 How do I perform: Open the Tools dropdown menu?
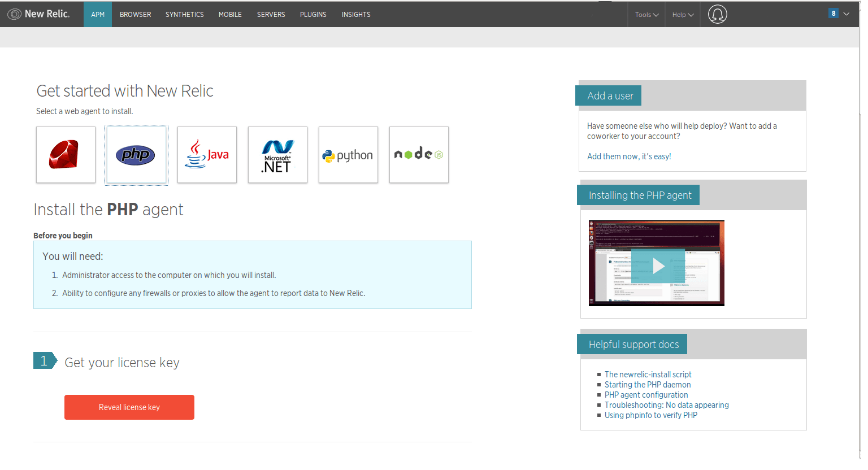[x=646, y=15]
